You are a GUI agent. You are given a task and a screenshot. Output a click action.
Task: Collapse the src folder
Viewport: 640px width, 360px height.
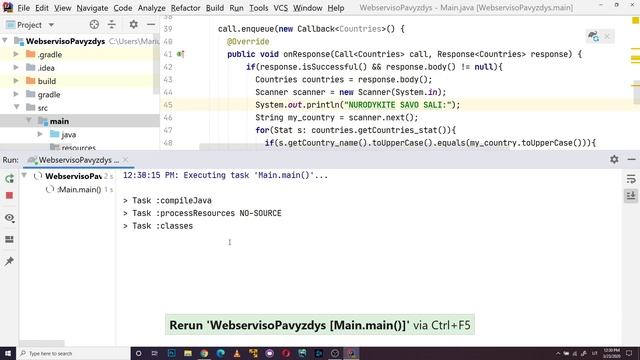click(x=17, y=107)
